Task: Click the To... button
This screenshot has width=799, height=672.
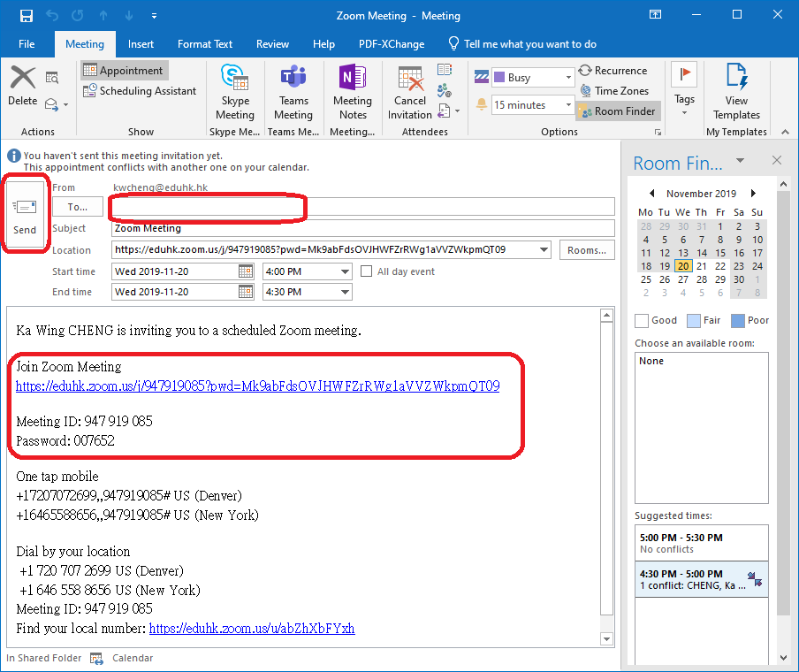Action: coord(78,207)
